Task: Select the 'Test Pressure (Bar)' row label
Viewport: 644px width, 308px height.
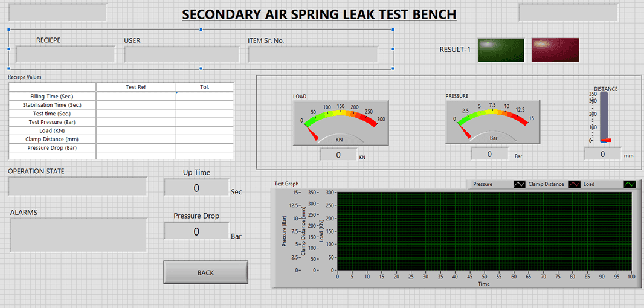Action: (x=52, y=122)
